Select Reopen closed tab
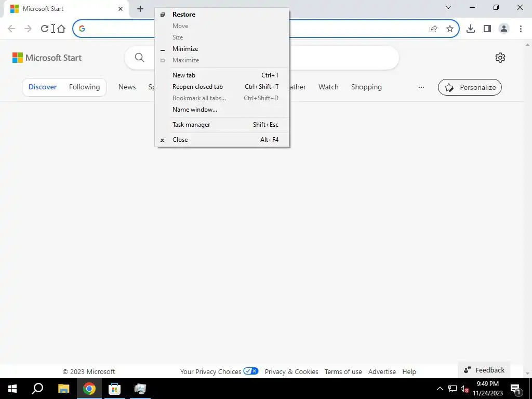 pos(222,87)
